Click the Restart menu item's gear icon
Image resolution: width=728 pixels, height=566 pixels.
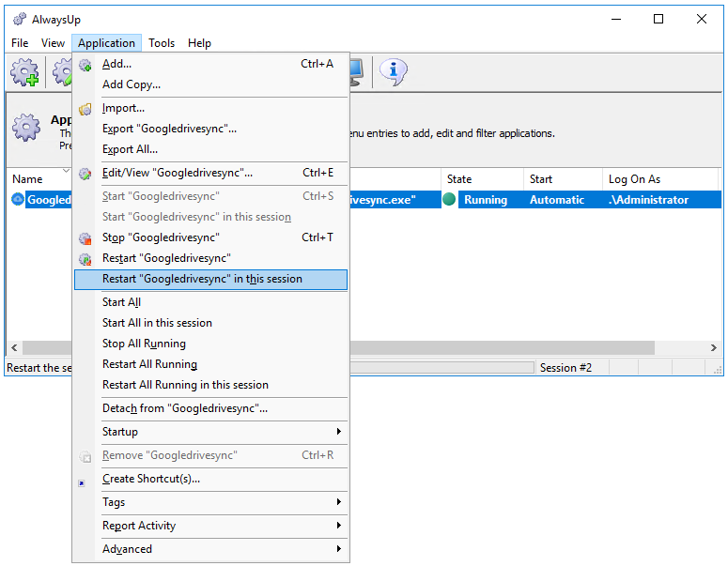[x=85, y=259]
